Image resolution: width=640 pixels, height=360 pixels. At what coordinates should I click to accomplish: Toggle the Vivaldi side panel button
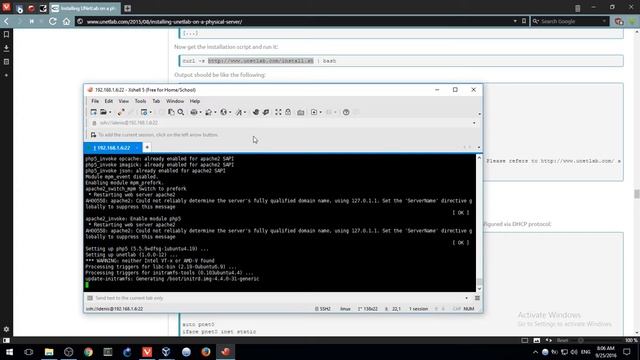click(7, 340)
